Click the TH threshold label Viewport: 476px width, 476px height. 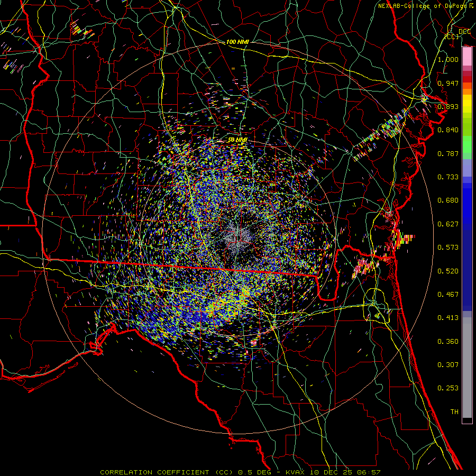point(454,412)
